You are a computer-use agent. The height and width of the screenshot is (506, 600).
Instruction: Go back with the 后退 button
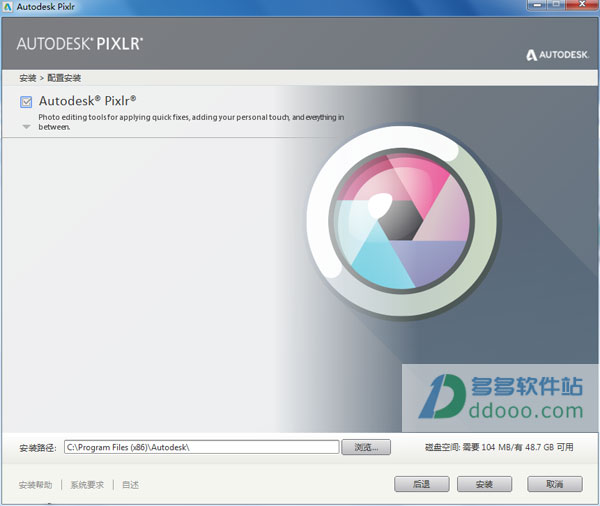click(x=421, y=484)
